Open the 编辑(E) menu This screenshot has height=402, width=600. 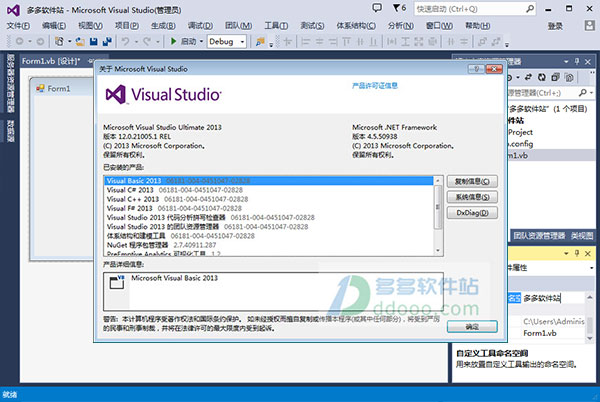pos(54,26)
